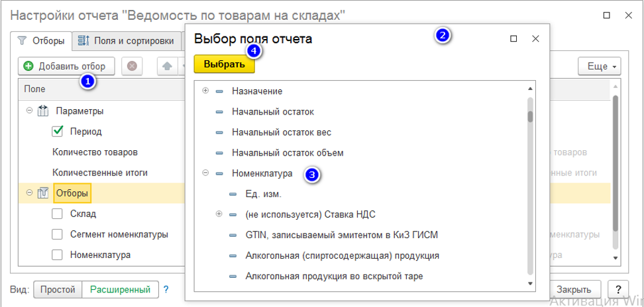Click the Добавить отбор button
644x307 pixels.
(x=66, y=66)
